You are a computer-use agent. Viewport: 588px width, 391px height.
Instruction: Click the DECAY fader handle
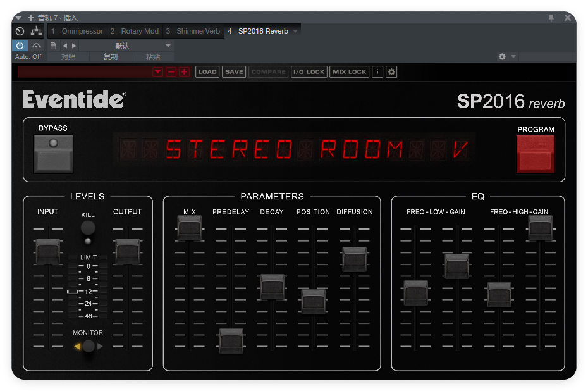click(x=272, y=287)
